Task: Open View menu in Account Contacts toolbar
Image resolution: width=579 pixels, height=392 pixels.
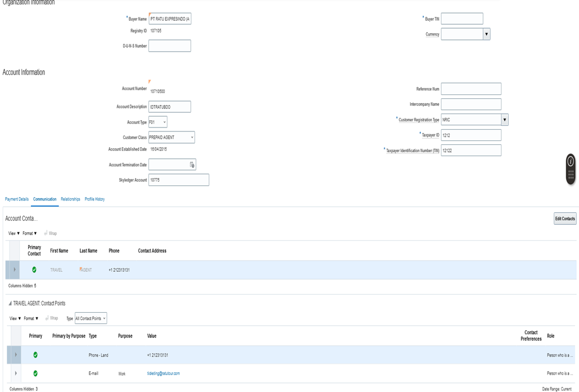Action: tap(14, 233)
